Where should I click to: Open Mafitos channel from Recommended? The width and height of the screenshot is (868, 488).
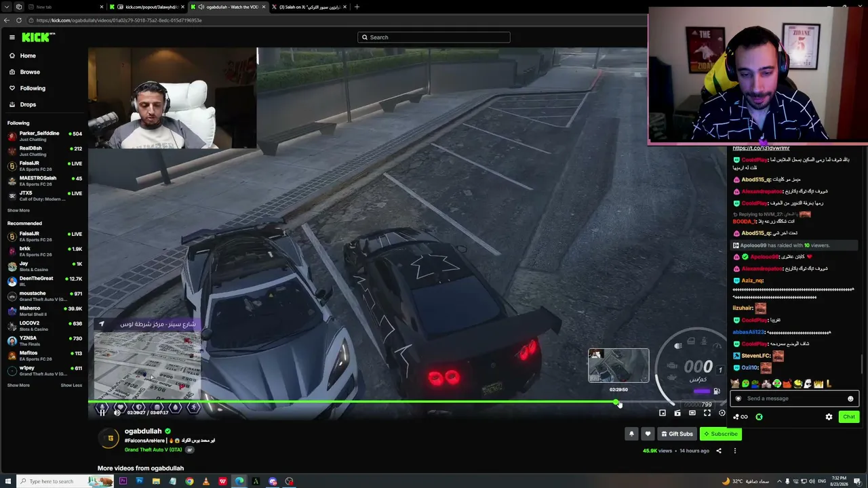[44, 356]
